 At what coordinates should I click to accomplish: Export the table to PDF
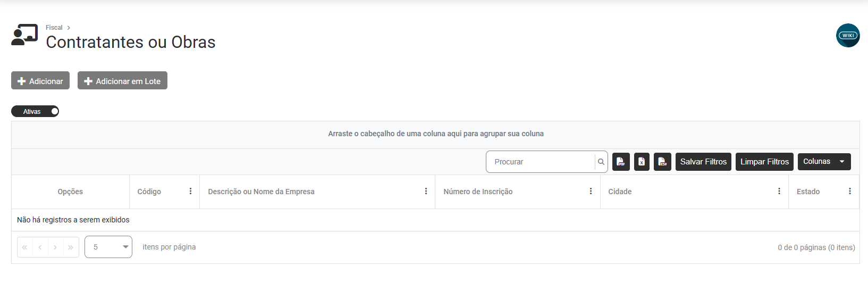621,162
